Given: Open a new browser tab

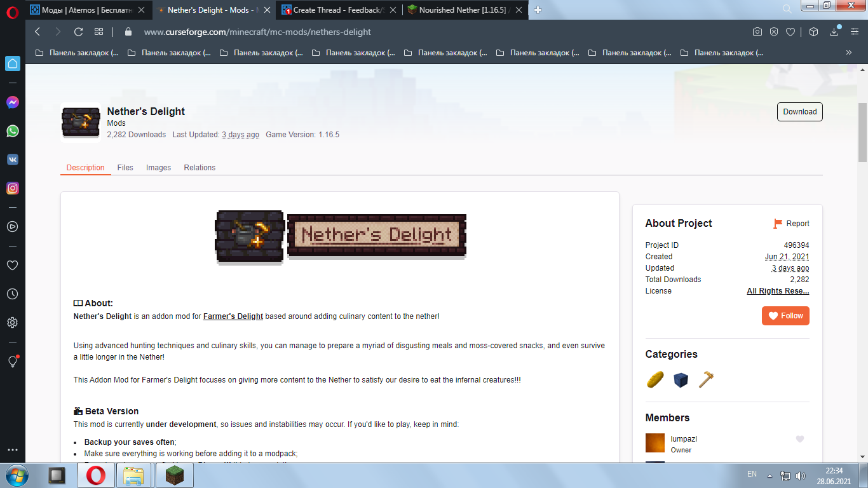Looking at the screenshot, I should (538, 10).
